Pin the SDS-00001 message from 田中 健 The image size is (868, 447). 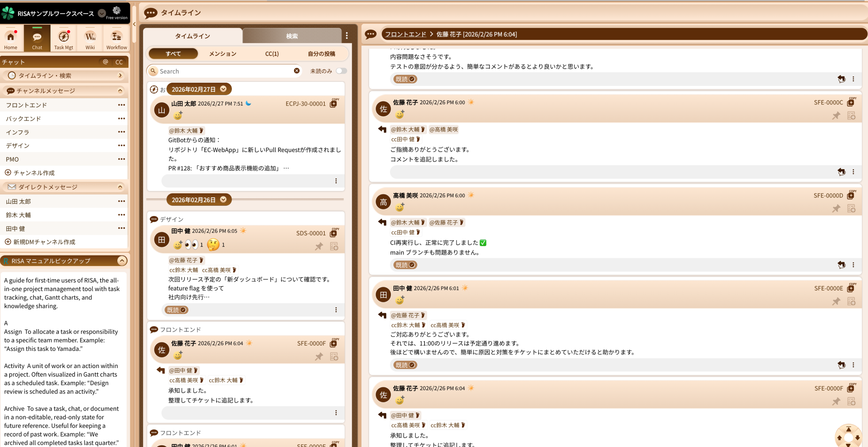[319, 246]
